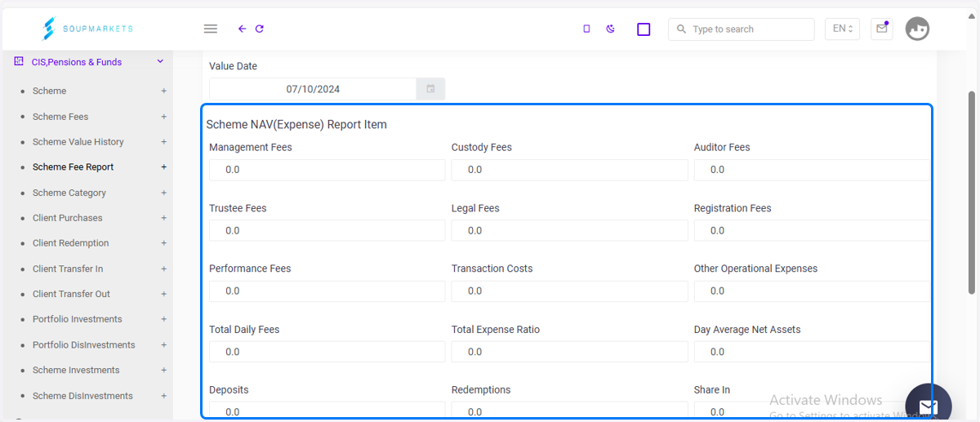
Task: Open Scheme Category menu item
Action: click(x=69, y=193)
